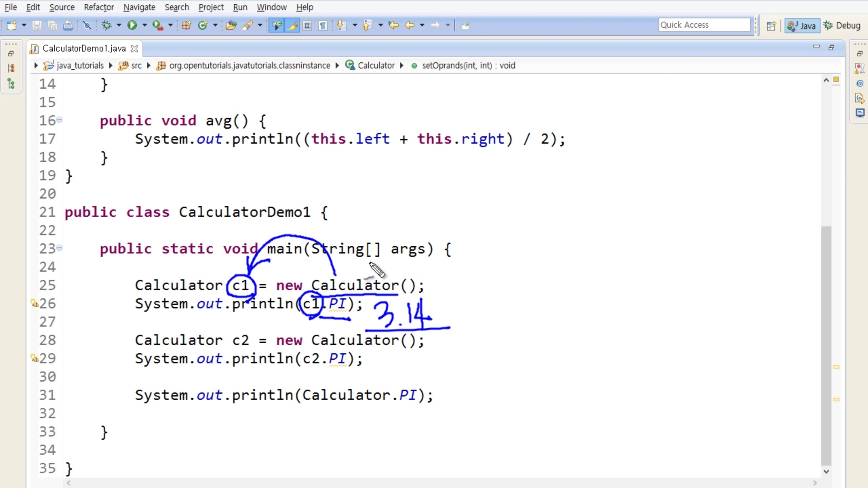Click java_tutorials breadcrumb item
Screen dimensions: 868x488
(74, 65)
